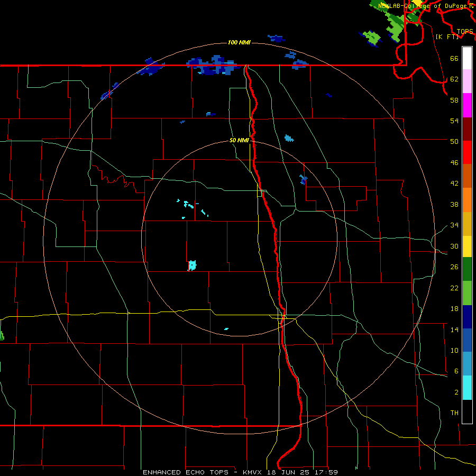This screenshot has height=476, width=476.
Task: Click the "14" legend value
Action: [454, 329]
